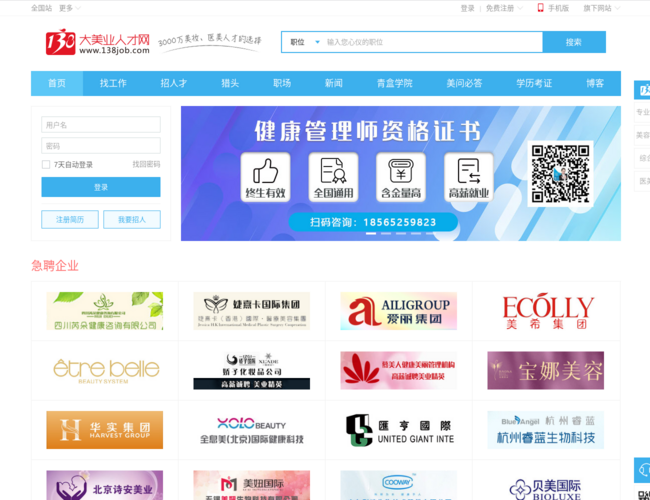Click the 手机版 link
Image resolution: width=650 pixels, height=500 pixels.
click(558, 8)
